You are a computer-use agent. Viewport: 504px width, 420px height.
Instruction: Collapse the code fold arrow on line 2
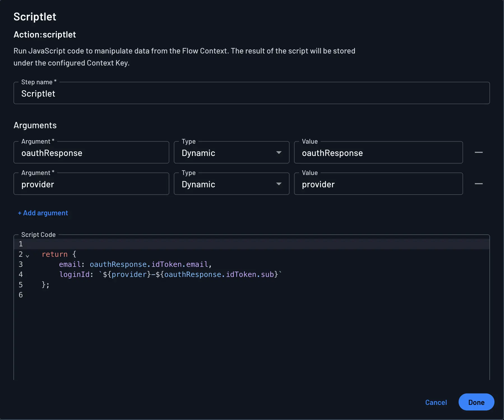(27, 256)
